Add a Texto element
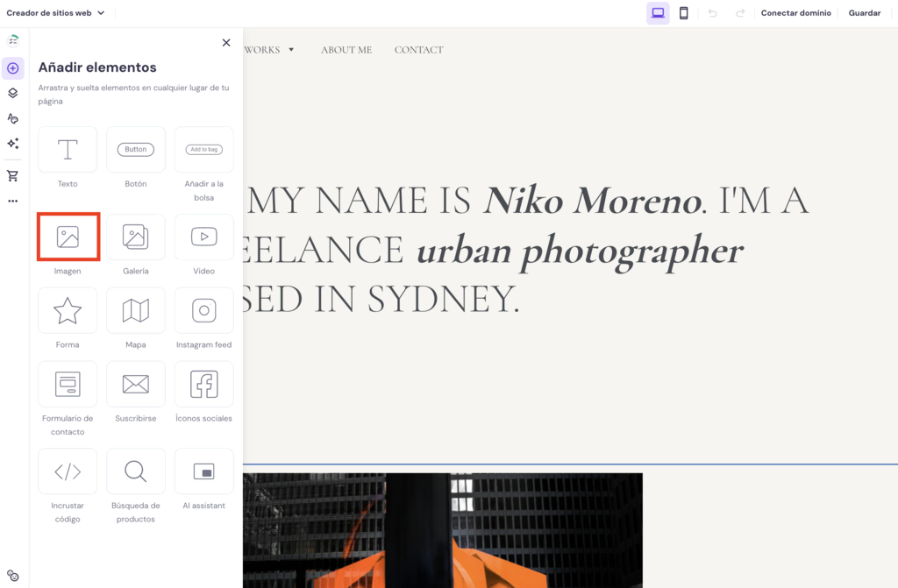898x588 pixels. [x=68, y=150]
